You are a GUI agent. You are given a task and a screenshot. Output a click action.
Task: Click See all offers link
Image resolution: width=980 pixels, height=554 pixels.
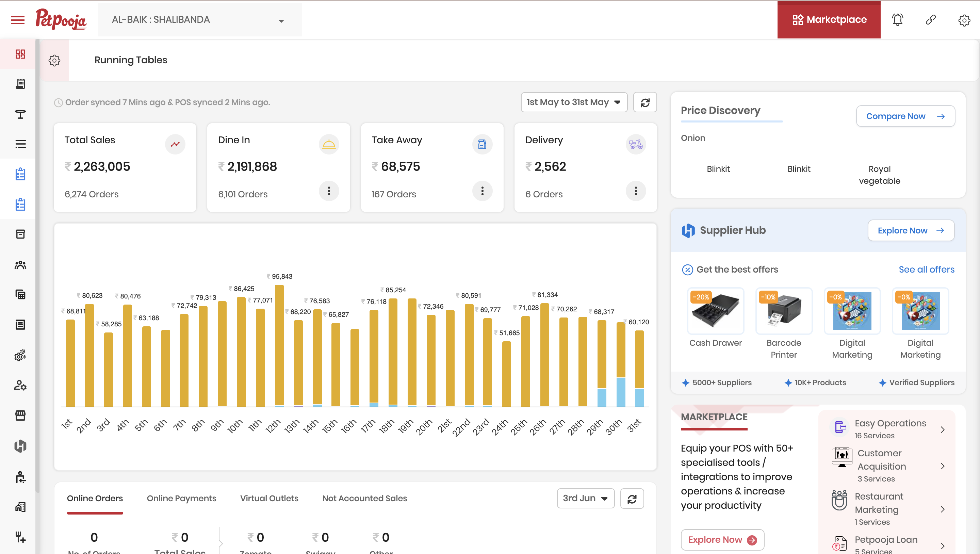coord(926,270)
